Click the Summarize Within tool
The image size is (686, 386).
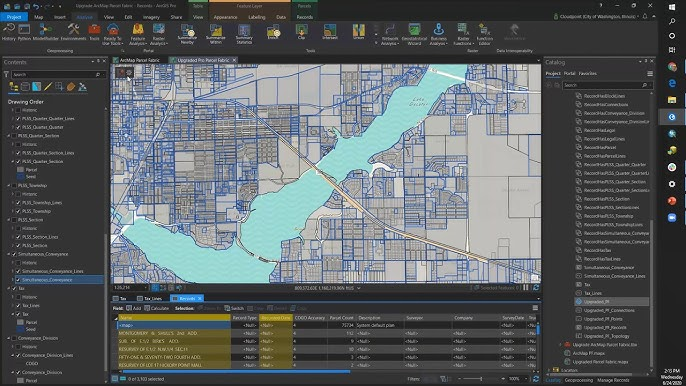pos(215,34)
